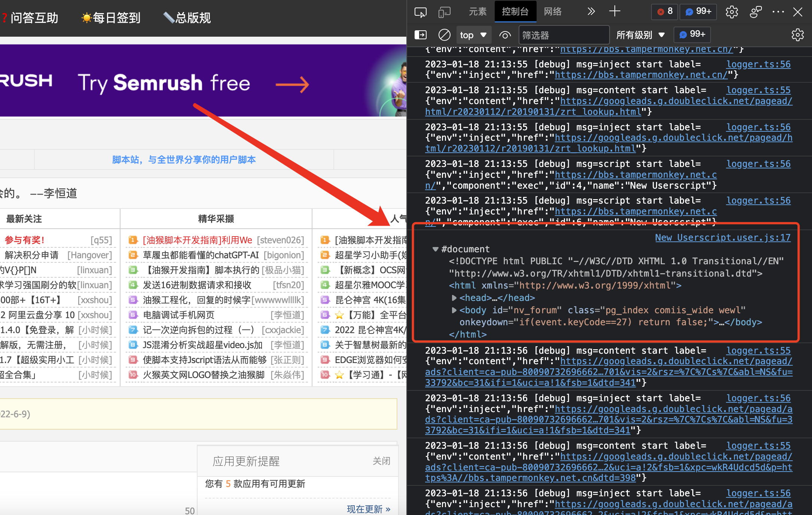
Task: Switch to the 网络 tab
Action: [x=552, y=12]
